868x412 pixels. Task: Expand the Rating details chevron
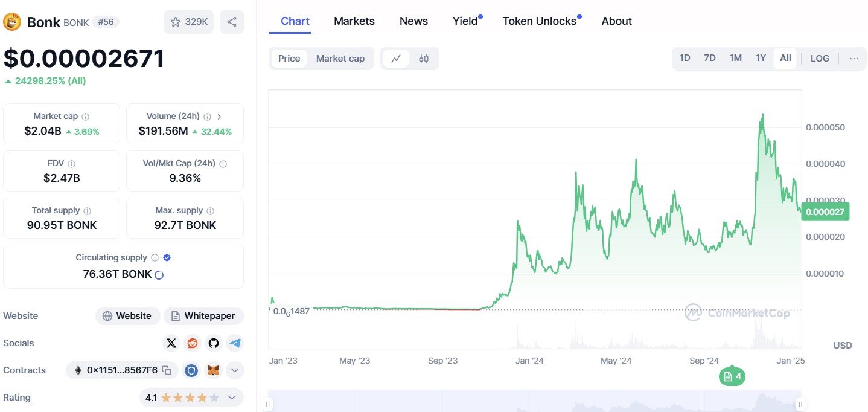click(231, 397)
